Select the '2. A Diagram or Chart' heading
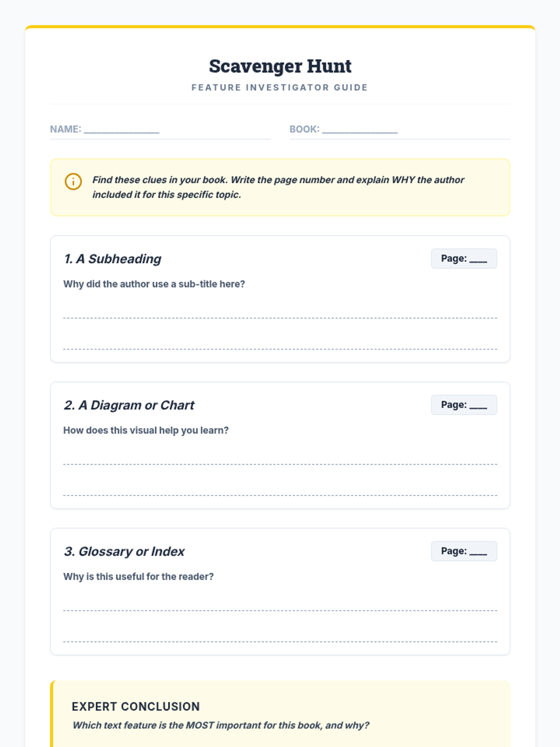Viewport: 560px width, 747px height. tap(129, 405)
